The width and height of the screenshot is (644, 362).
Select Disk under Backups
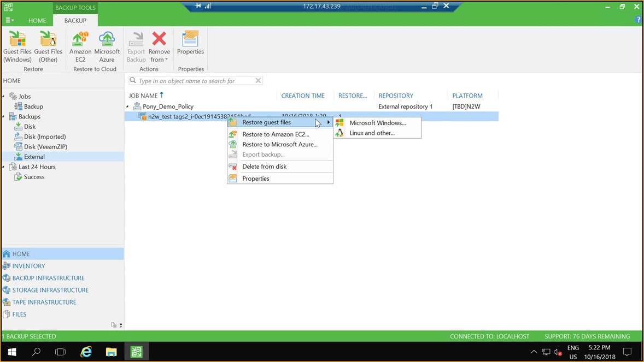[x=29, y=127]
